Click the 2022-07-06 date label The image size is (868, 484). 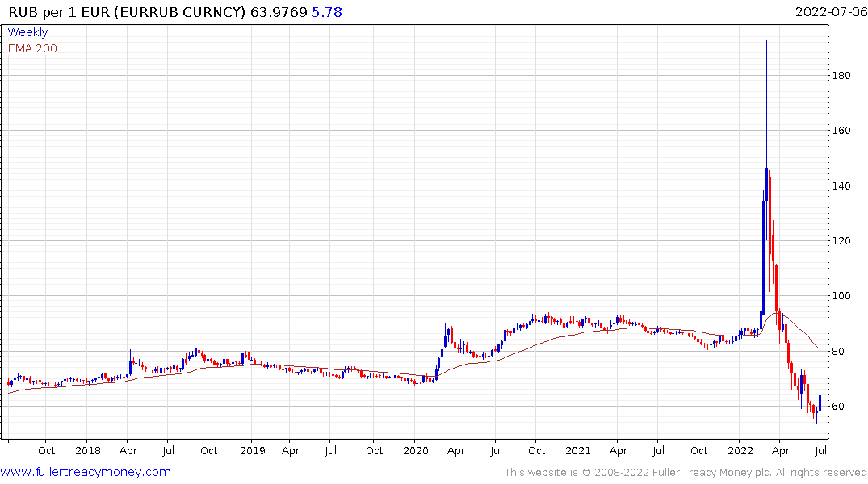831,11
